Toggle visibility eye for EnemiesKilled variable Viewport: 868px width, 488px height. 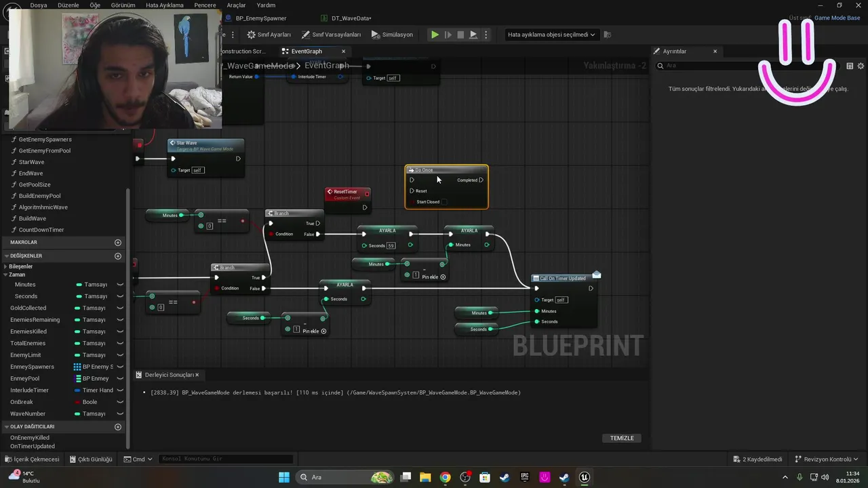click(x=120, y=331)
